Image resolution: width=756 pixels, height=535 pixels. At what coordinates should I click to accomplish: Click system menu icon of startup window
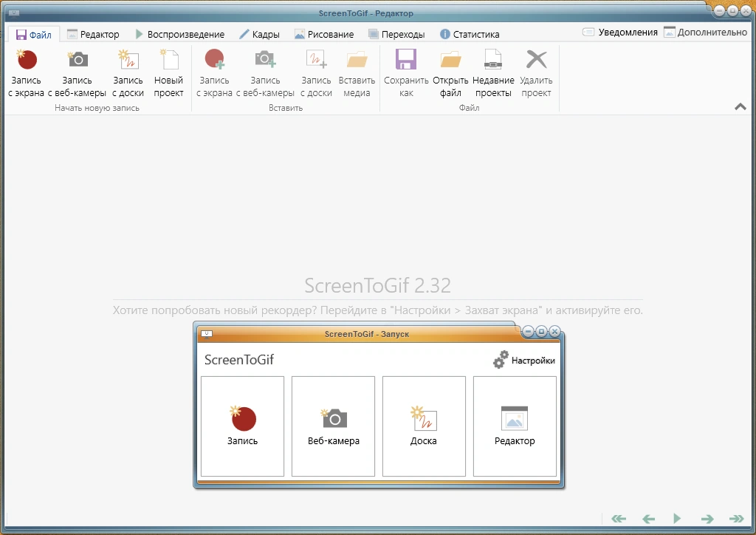tap(207, 334)
